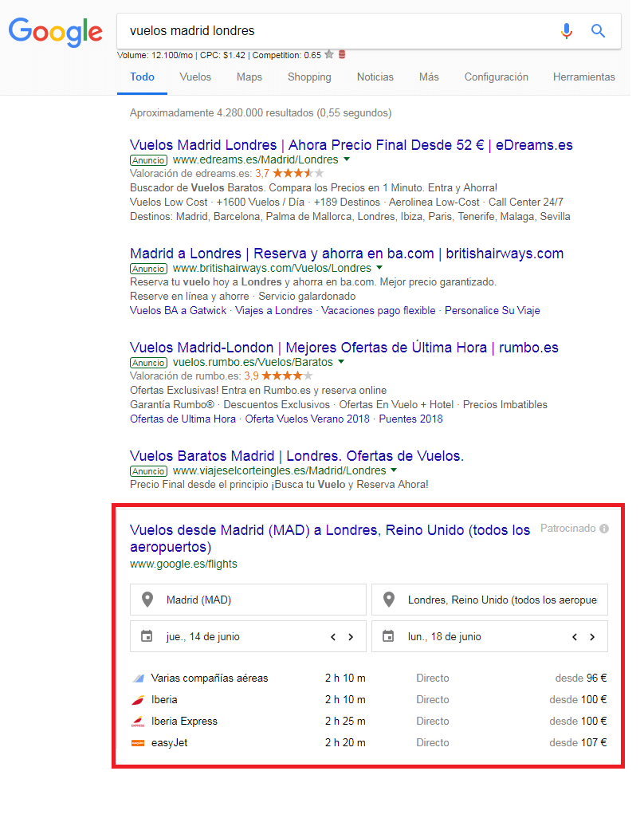The width and height of the screenshot is (644, 826).
Task: Open the Shopping tab
Action: pos(309,77)
